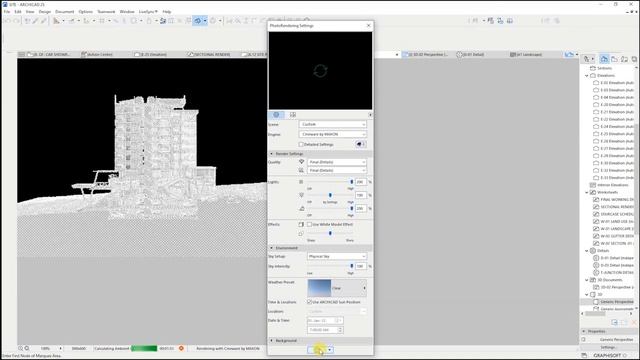The height and width of the screenshot is (360, 640).
Task: Click the render camera button beside Detailed Settings
Action: 360,144
